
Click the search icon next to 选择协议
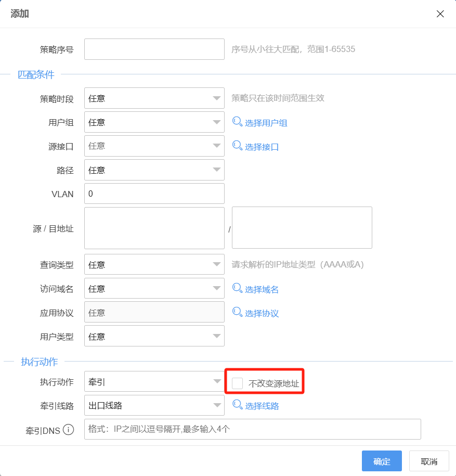click(237, 312)
